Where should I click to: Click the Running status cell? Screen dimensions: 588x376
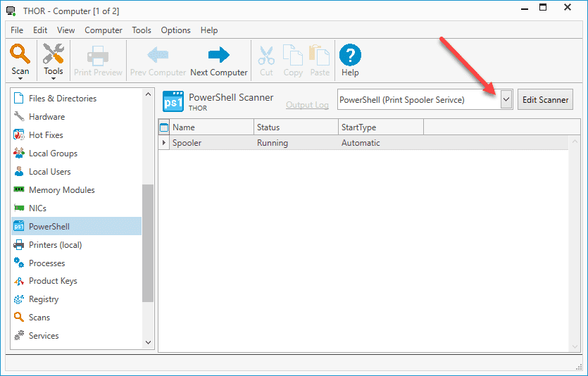click(x=296, y=143)
